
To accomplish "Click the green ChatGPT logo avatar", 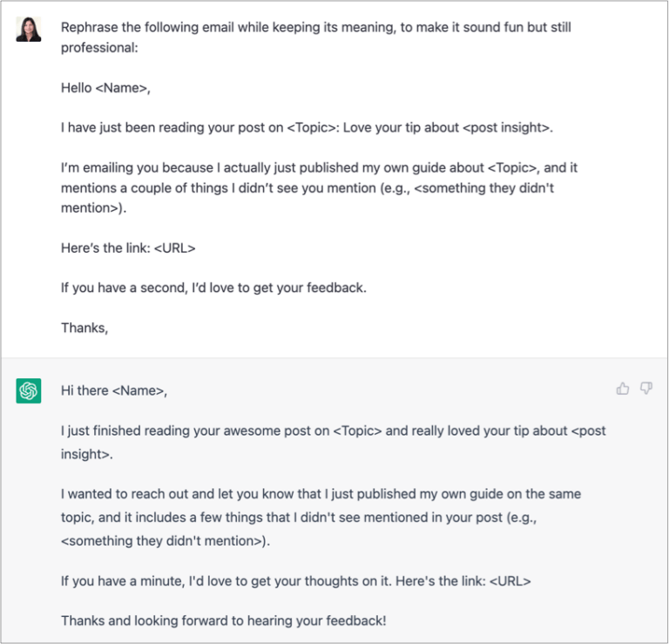I will click(29, 390).
